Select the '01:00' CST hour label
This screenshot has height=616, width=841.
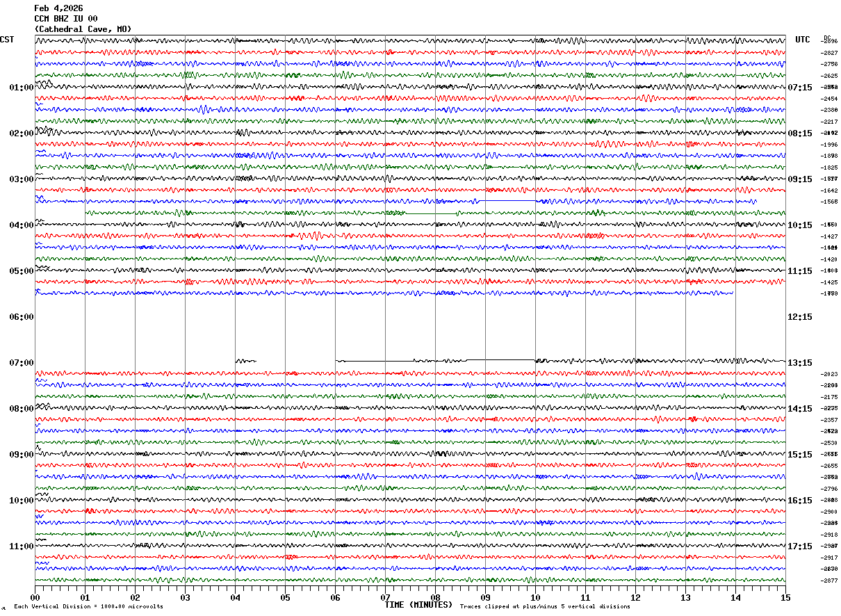(x=22, y=88)
